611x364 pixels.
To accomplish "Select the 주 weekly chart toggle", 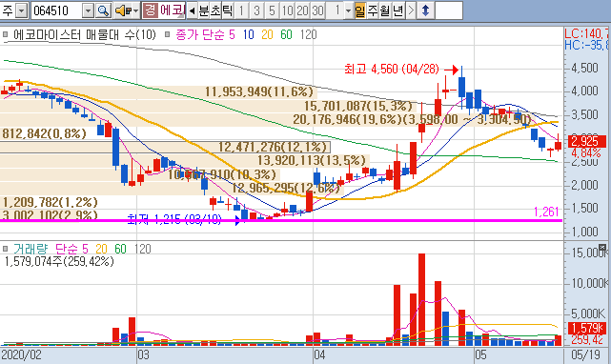I will point(373,10).
